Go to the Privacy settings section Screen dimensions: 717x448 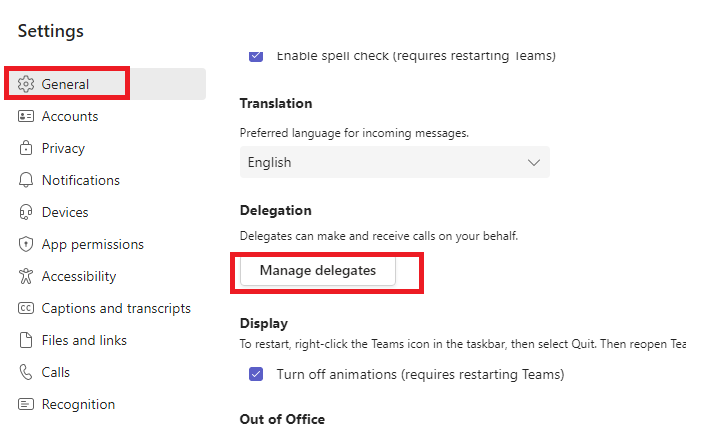(63, 148)
